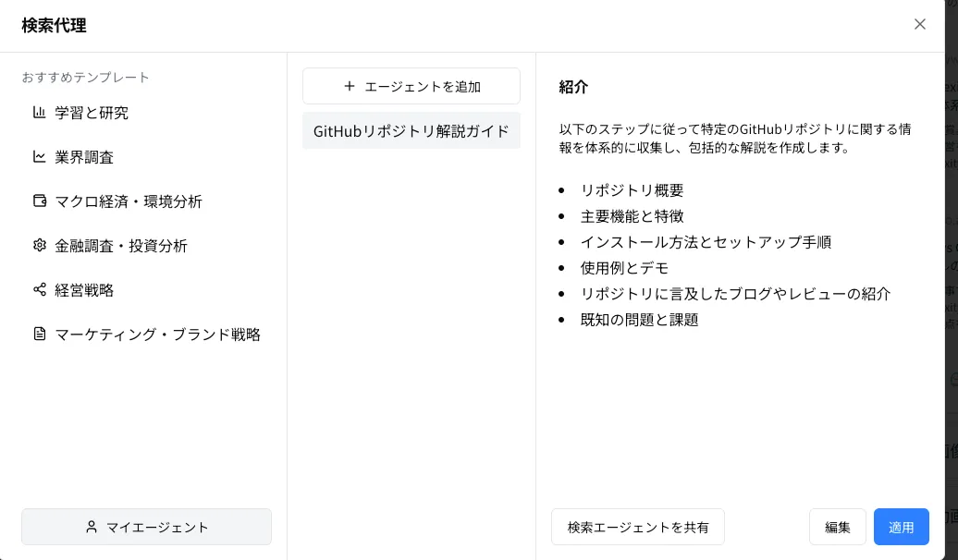Open the 経営戦略 template category
958x560 pixels.
point(147,289)
